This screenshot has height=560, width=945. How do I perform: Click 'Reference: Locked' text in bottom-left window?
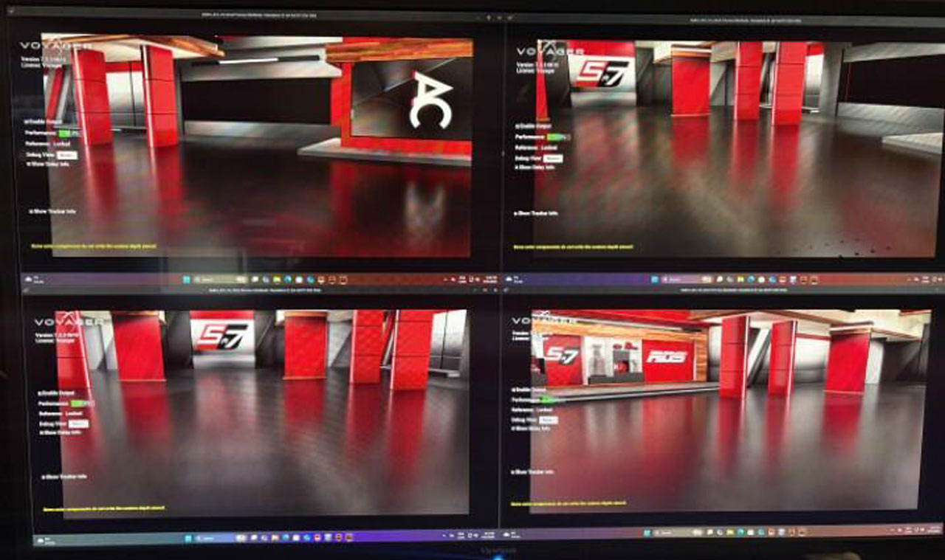pos(61,413)
